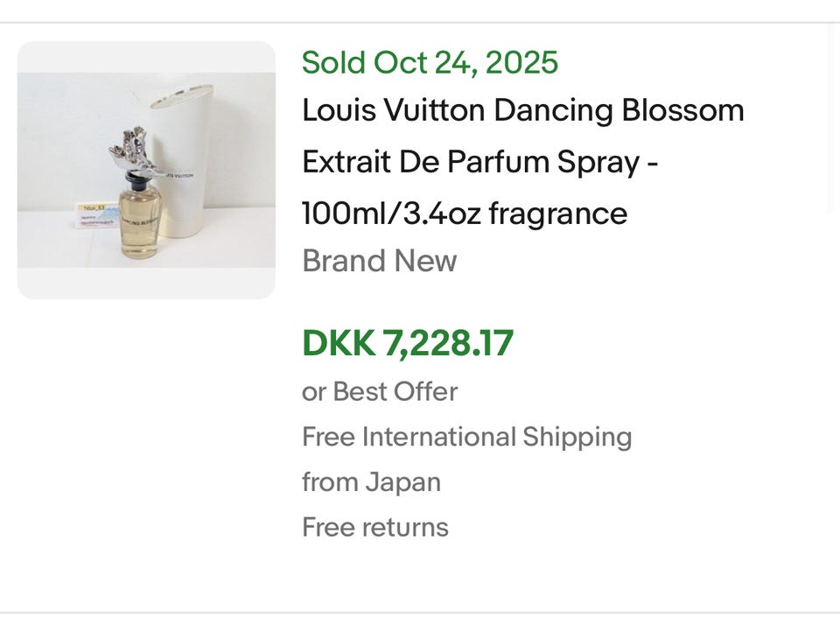Click the word 'Shipping' in shipping line
Image resolution: width=840 pixels, height=631 pixels.
(x=577, y=437)
